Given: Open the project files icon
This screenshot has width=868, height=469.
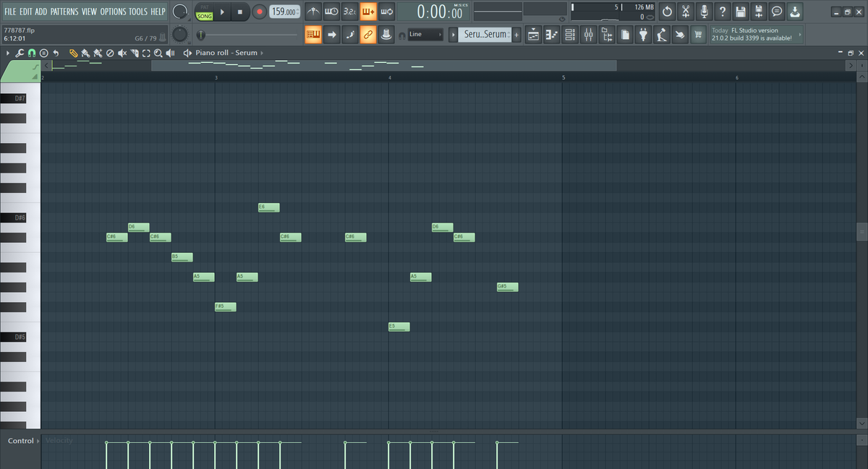Looking at the screenshot, I should click(625, 34).
